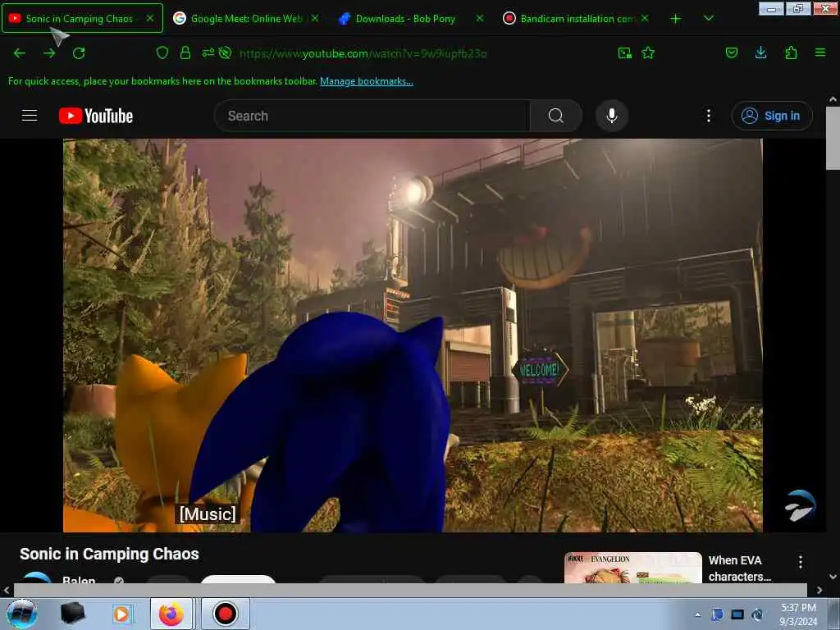Open options for When EVA characters video
Viewport: 840px width, 630px height.
pyautogui.click(x=800, y=562)
